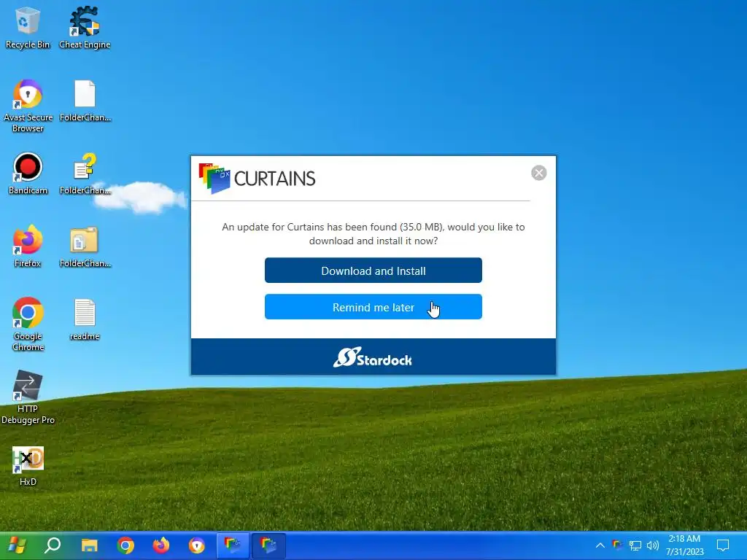Open the clock showing 2:18 AM
The height and width of the screenshot is (560, 747).
click(684, 545)
